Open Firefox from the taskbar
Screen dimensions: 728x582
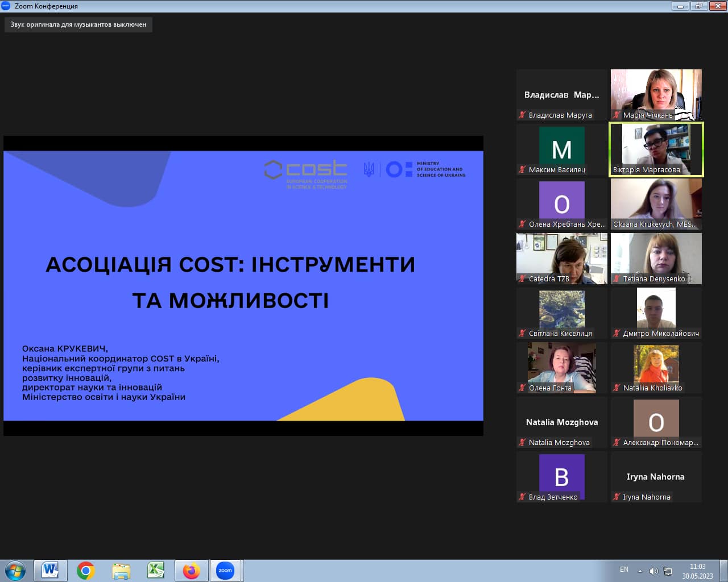192,570
